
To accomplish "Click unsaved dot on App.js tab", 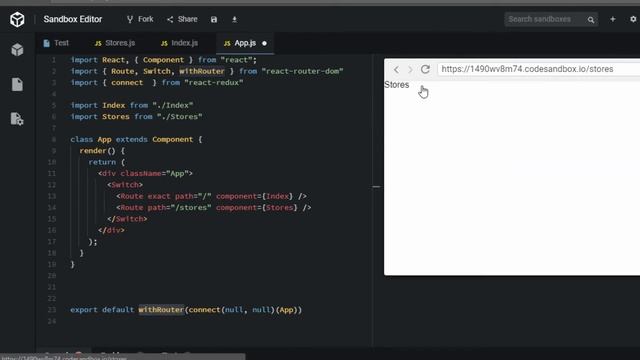I will (264, 43).
